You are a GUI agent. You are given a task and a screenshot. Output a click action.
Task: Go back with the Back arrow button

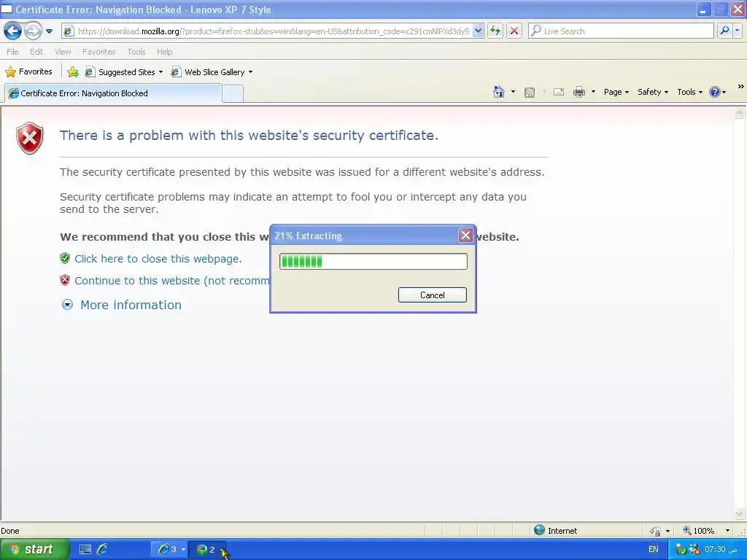click(x=13, y=31)
